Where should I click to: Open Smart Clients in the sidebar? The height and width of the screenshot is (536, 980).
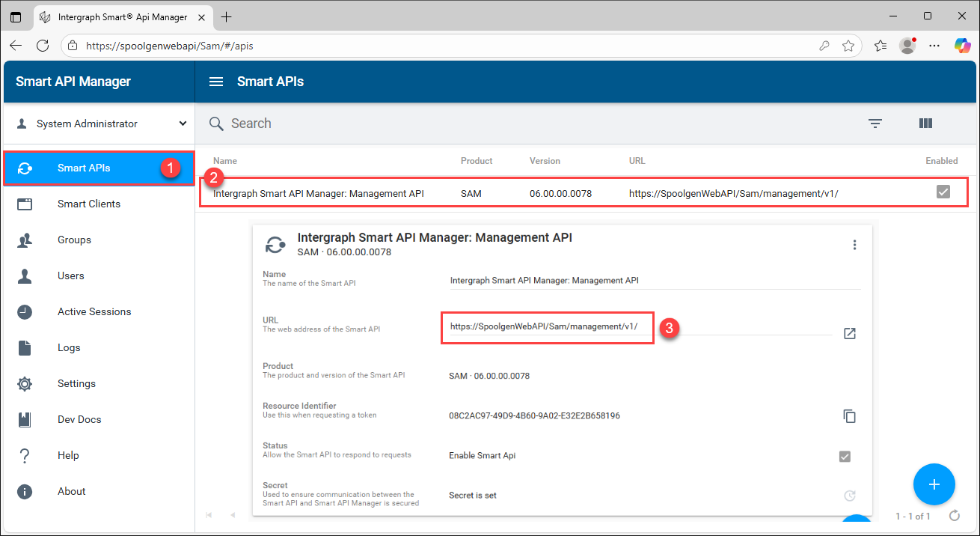click(x=88, y=204)
